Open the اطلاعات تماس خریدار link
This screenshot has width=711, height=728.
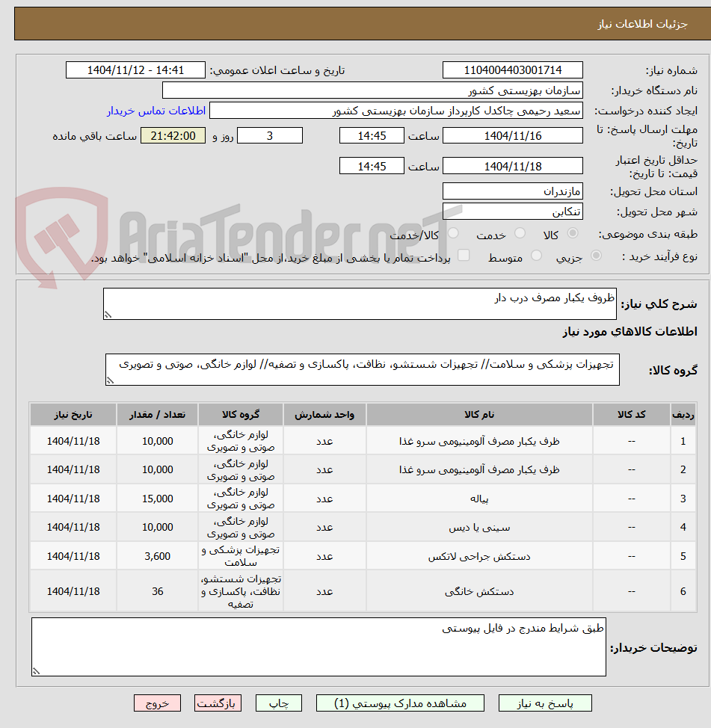click(x=156, y=111)
